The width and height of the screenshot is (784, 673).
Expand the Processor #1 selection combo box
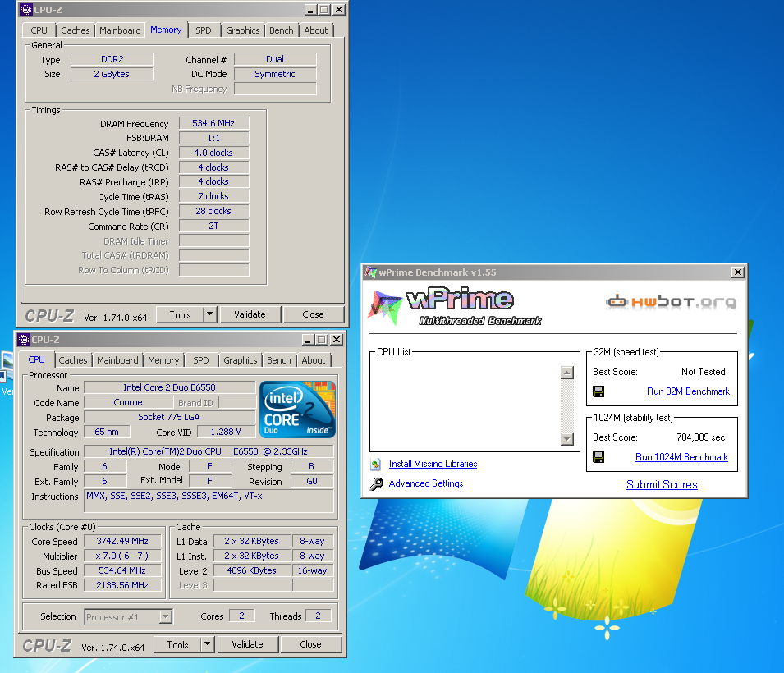pyautogui.click(x=166, y=616)
